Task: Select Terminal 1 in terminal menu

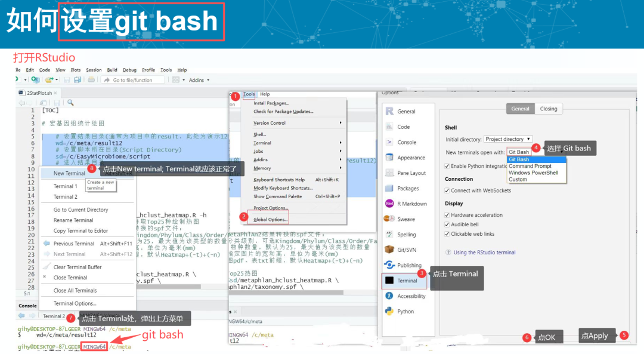Action: coord(65,186)
